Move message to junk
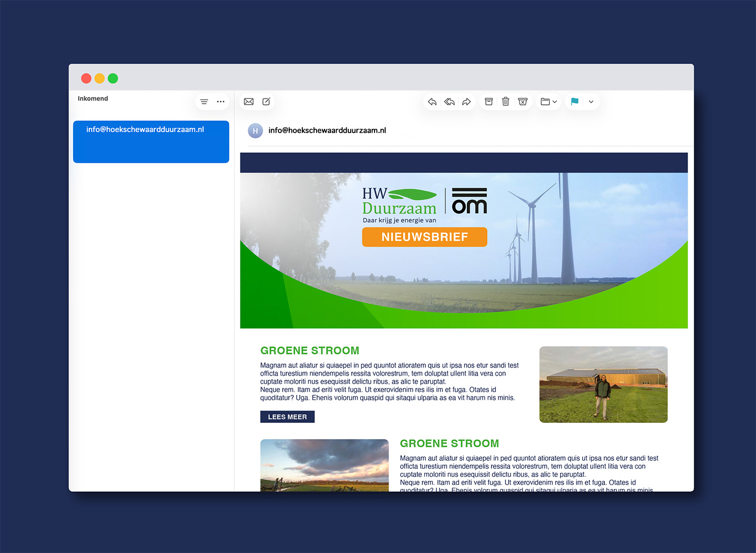 (x=523, y=102)
